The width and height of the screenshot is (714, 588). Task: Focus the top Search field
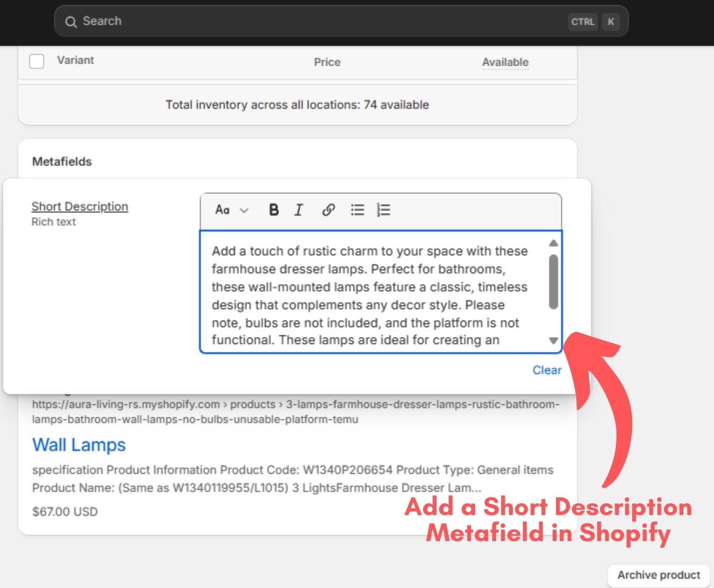(341, 21)
